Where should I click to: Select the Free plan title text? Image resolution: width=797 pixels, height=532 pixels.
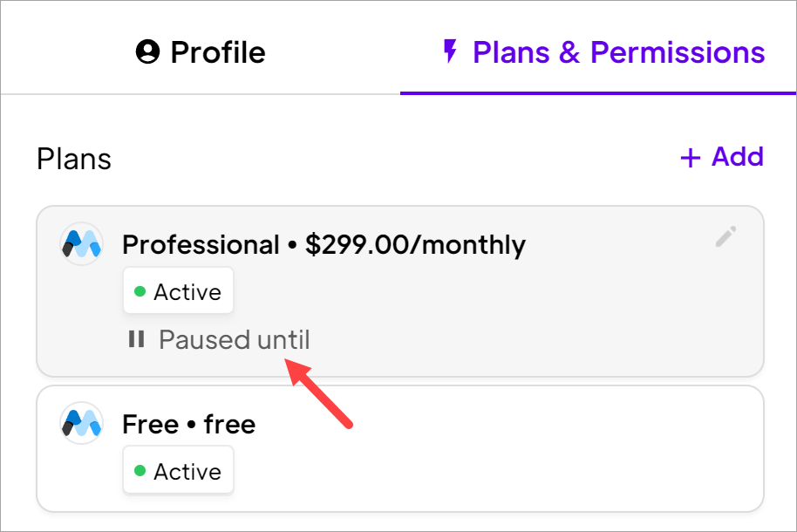[x=188, y=424]
